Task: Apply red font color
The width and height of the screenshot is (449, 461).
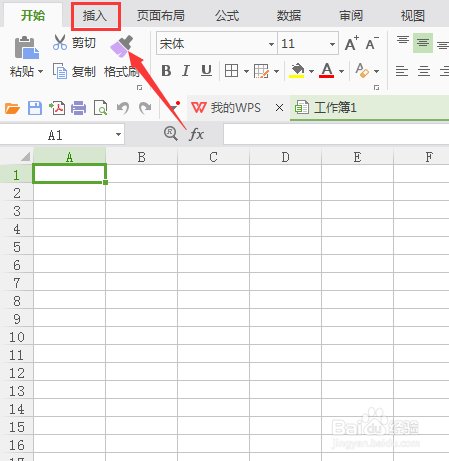Action: [x=327, y=71]
